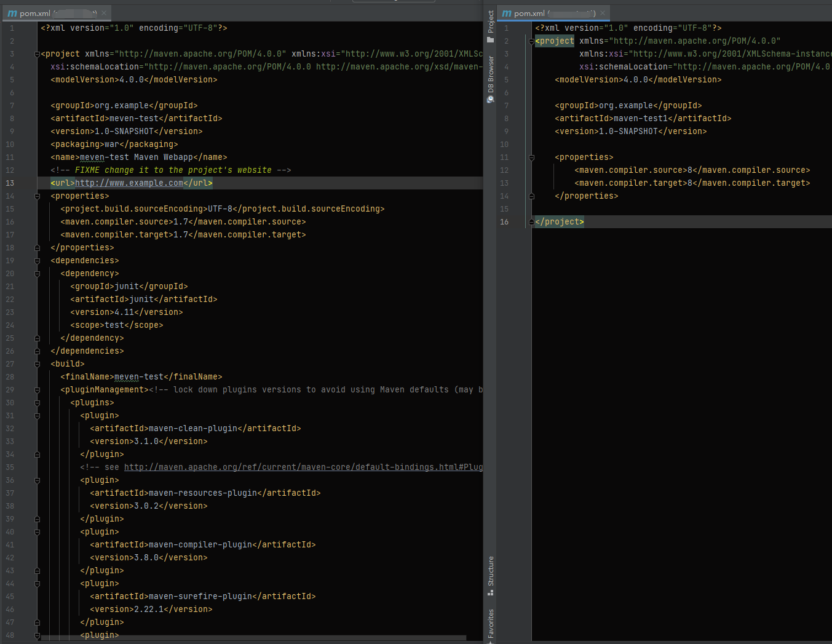Collapse the plugins block at line 30
The width and height of the screenshot is (832, 644).
[37, 403]
